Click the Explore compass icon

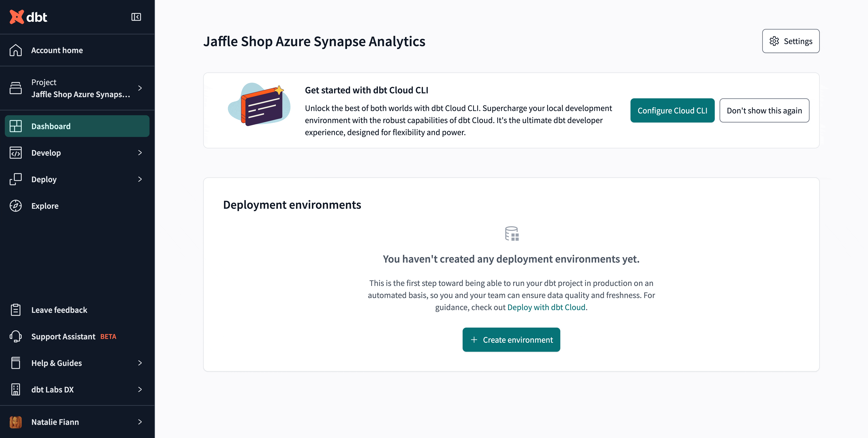click(16, 206)
